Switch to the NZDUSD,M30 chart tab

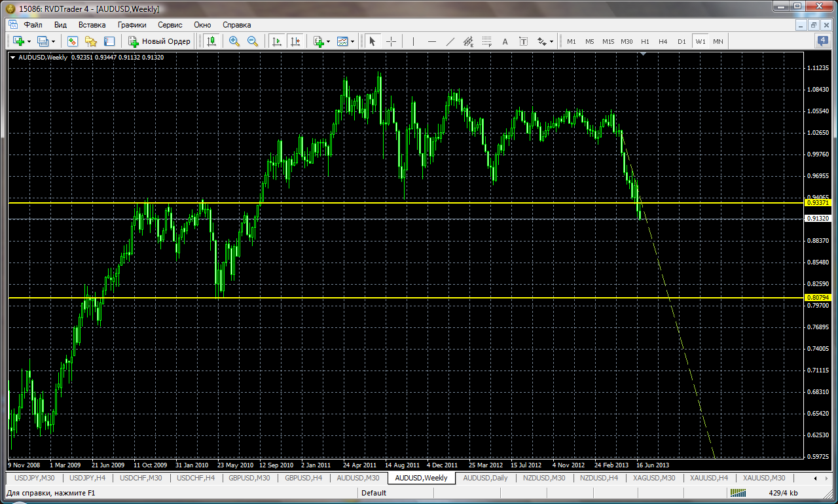point(543,478)
